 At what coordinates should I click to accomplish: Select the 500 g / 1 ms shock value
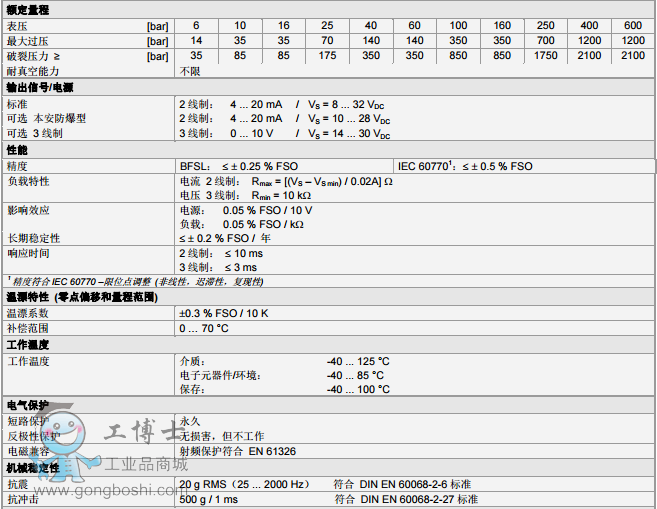click(x=209, y=500)
